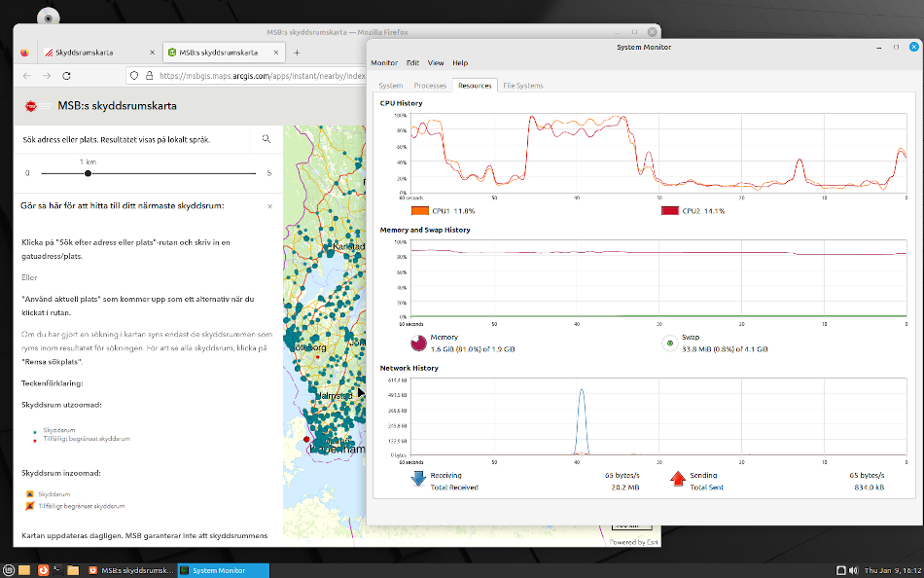Focus the 'Sök adress eller plats' search field

pyautogui.click(x=136, y=140)
